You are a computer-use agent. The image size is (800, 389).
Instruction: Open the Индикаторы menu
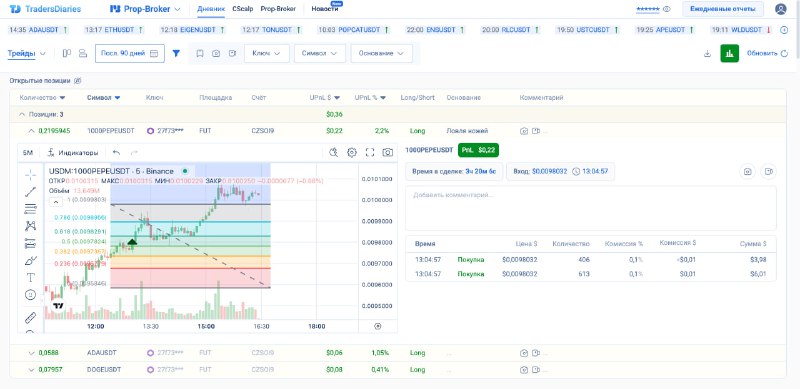coord(73,152)
